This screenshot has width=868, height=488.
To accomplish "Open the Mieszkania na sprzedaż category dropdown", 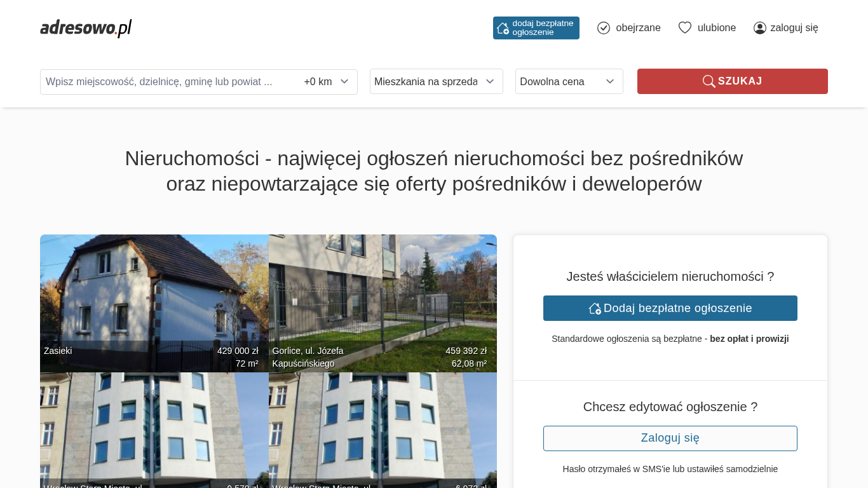I will [436, 81].
